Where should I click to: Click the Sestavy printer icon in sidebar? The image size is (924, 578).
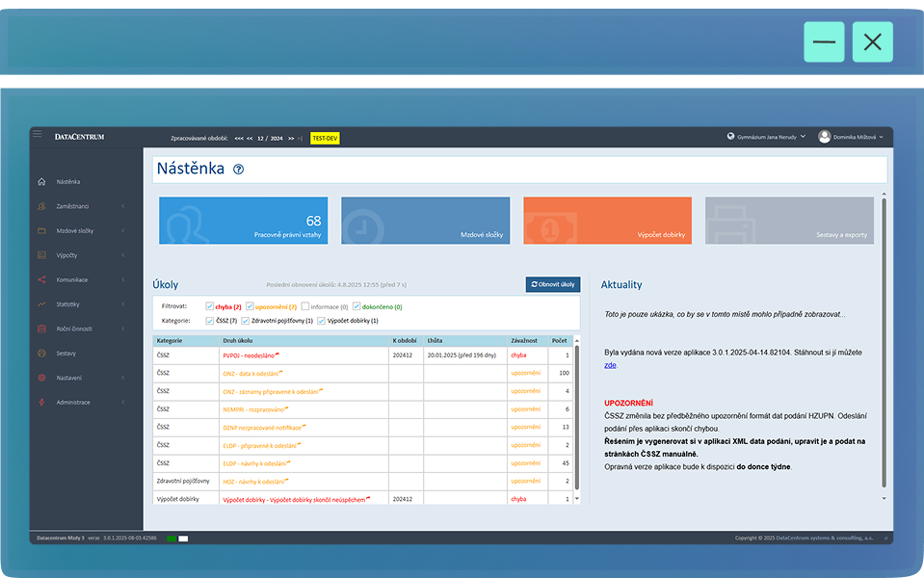[41, 353]
